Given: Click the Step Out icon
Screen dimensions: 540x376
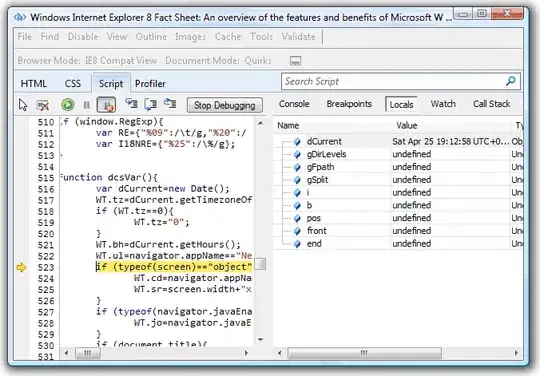Looking at the screenshot, I should pyautogui.click(x=170, y=103).
